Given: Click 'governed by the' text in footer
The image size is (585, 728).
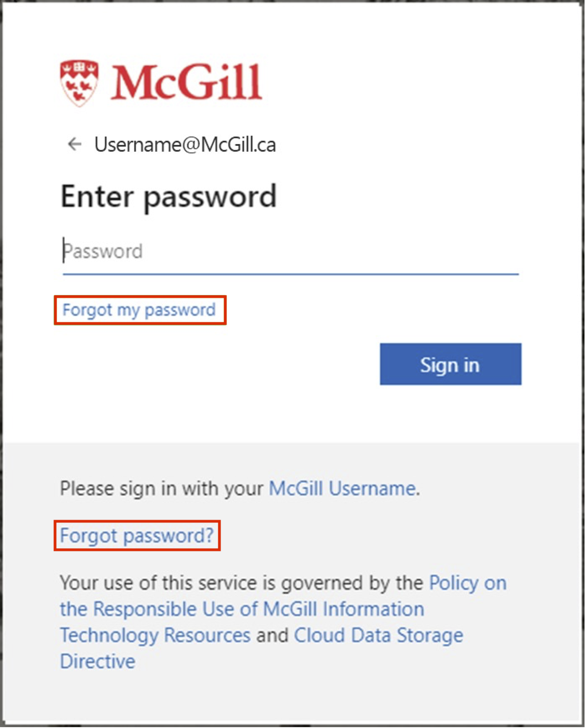Looking at the screenshot, I should tap(351, 583).
